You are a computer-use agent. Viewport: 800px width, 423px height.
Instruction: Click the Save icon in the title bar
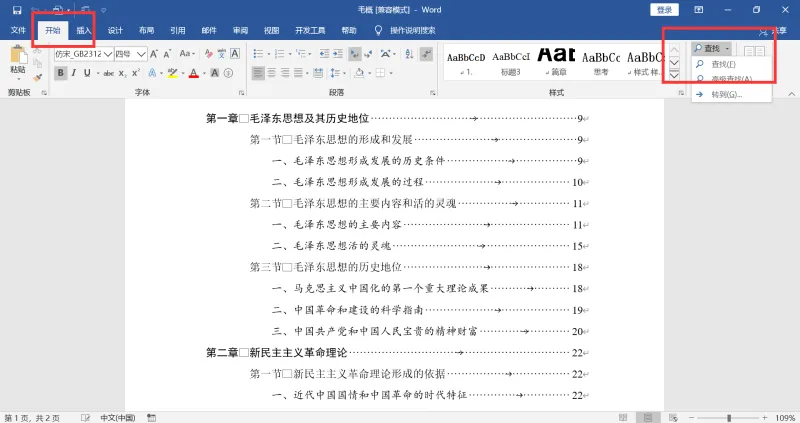[17, 10]
